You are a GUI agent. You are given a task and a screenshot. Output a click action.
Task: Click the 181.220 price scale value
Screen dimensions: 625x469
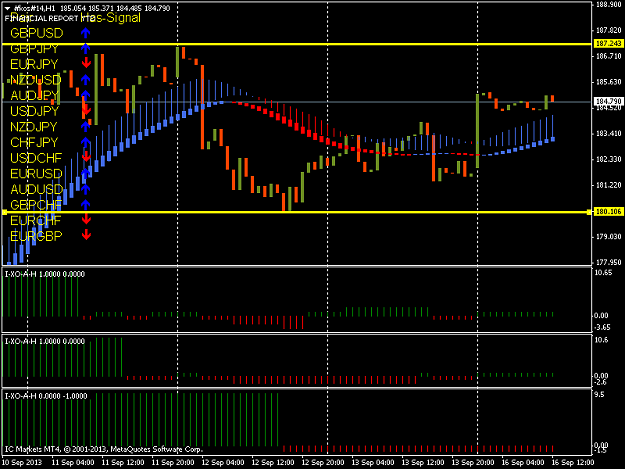[609, 185]
